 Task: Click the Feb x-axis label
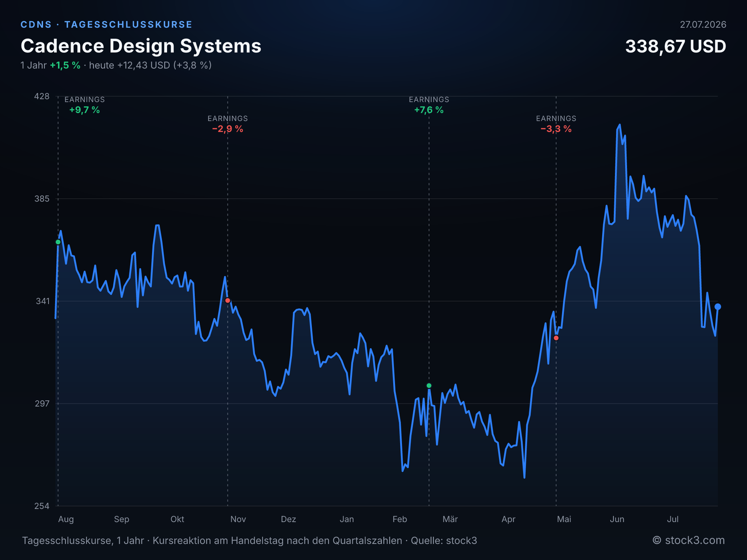400,519
